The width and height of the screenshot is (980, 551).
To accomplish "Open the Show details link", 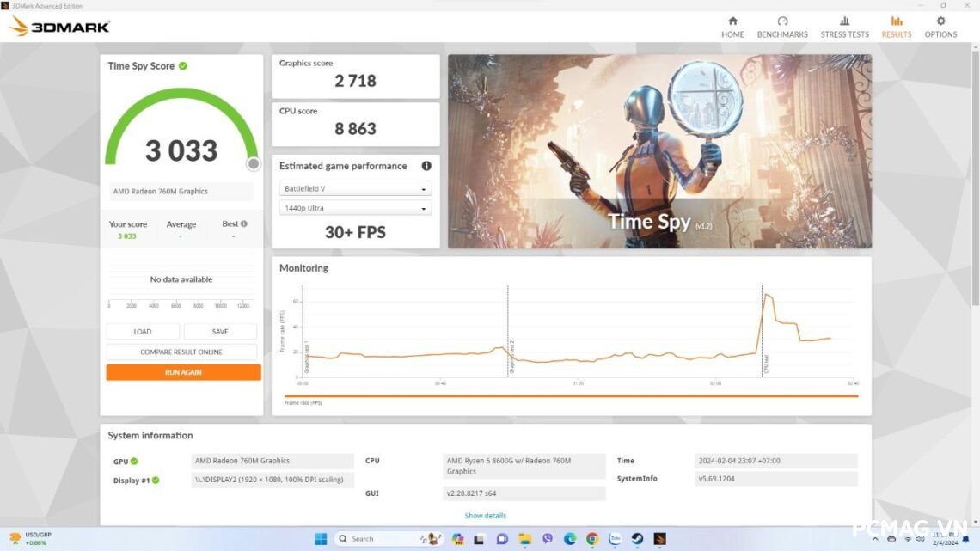I will (485, 515).
